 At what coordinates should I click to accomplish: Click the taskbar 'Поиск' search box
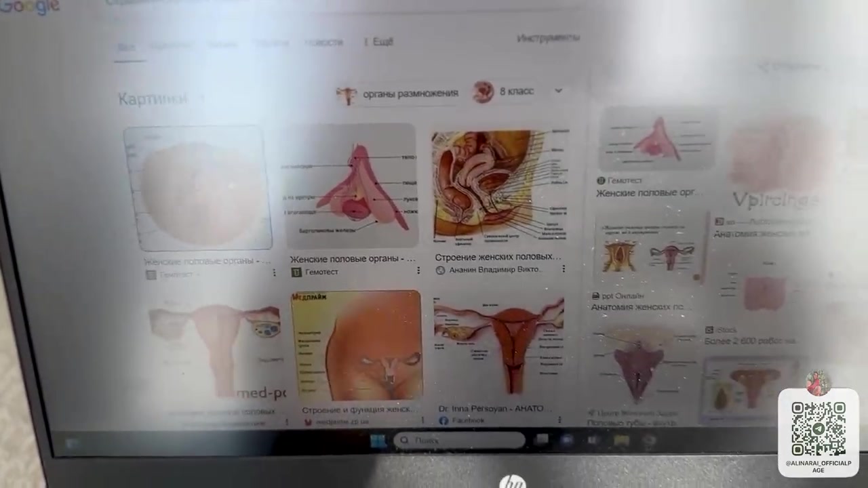coord(459,441)
